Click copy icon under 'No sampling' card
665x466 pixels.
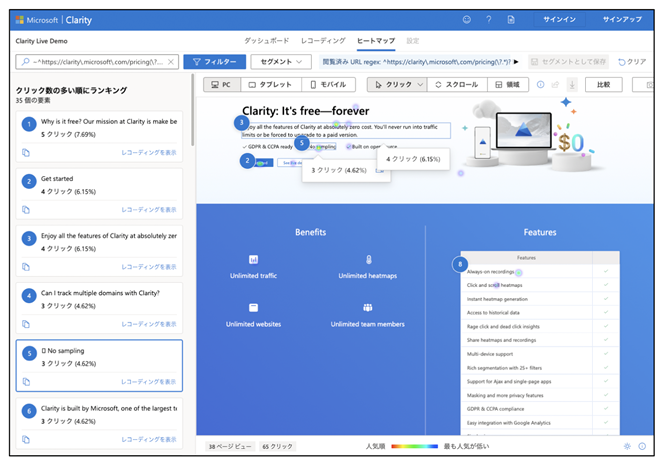pos(26,382)
